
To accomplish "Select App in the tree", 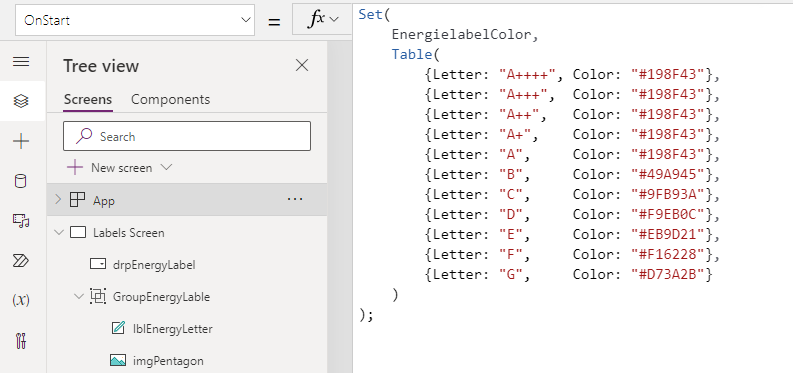I will point(104,201).
